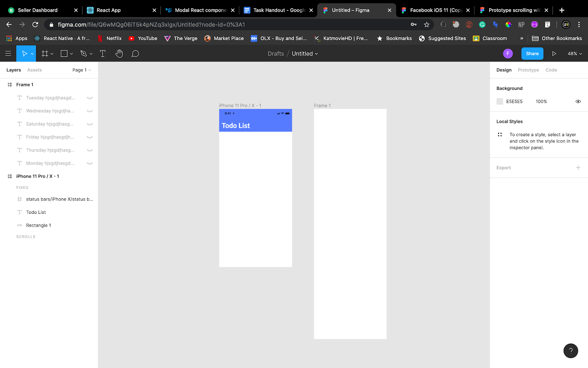Open the Pen tools dropdown arrow
588x368 pixels.
tap(91, 54)
